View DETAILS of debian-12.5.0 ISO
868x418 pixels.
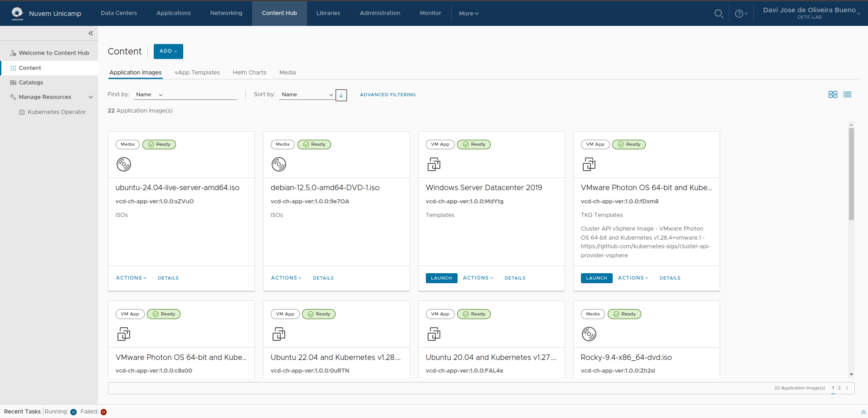[323, 278]
